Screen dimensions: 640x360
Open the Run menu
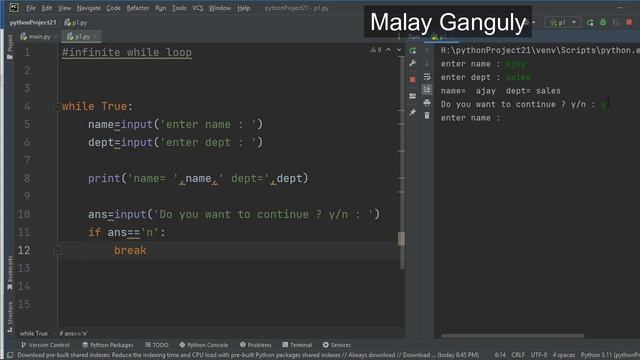161,8
